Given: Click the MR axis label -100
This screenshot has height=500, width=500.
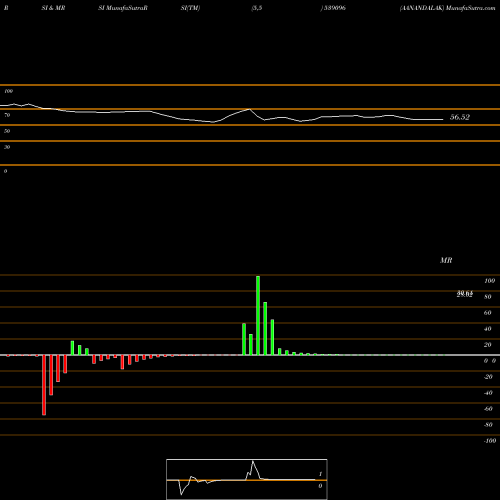Looking at the screenshot, I should 490,441.
